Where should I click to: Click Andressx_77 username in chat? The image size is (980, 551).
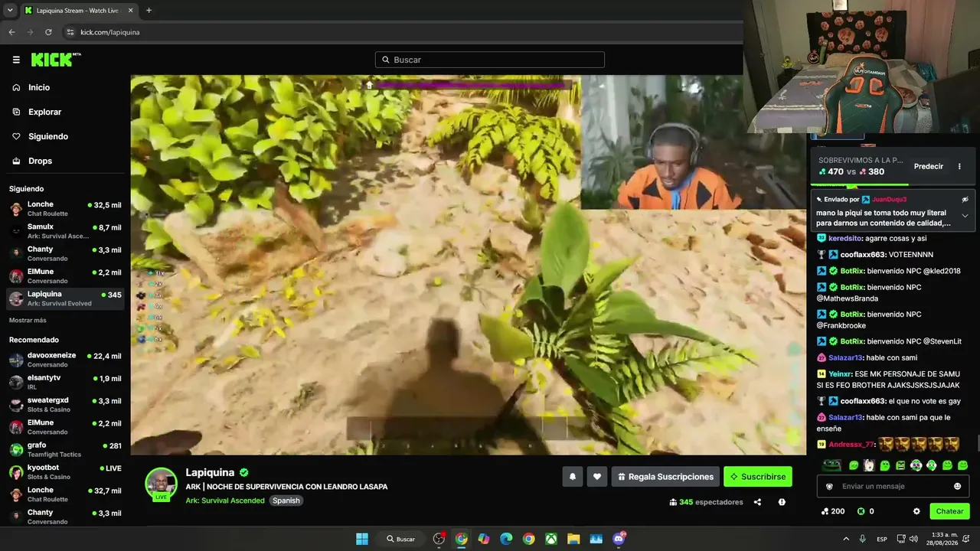pyautogui.click(x=851, y=444)
